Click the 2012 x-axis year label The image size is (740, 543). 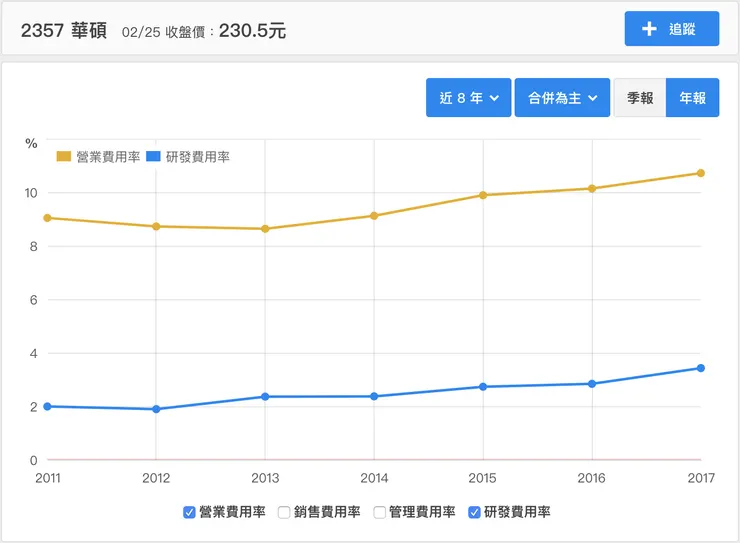[x=156, y=478]
